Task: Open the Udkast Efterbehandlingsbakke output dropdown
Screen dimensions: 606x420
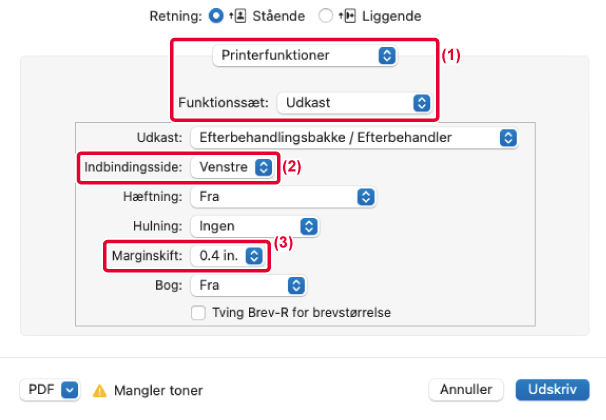Action: 354,138
